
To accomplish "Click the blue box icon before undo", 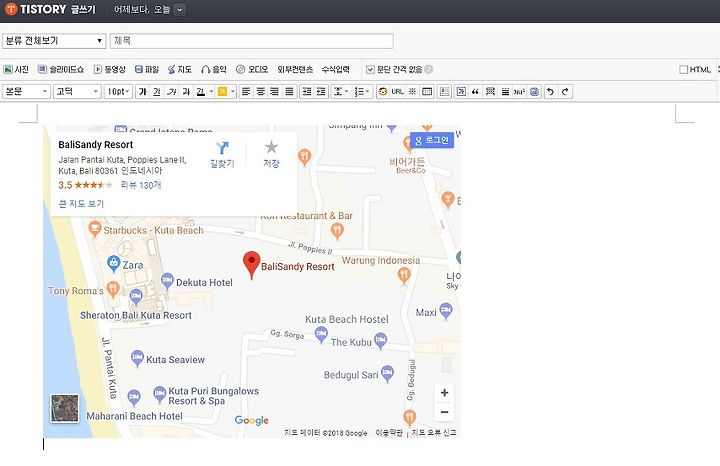I will 534,92.
